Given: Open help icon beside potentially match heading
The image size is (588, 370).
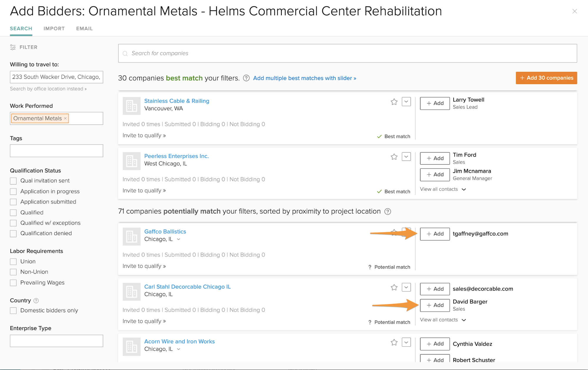Looking at the screenshot, I should tap(388, 211).
